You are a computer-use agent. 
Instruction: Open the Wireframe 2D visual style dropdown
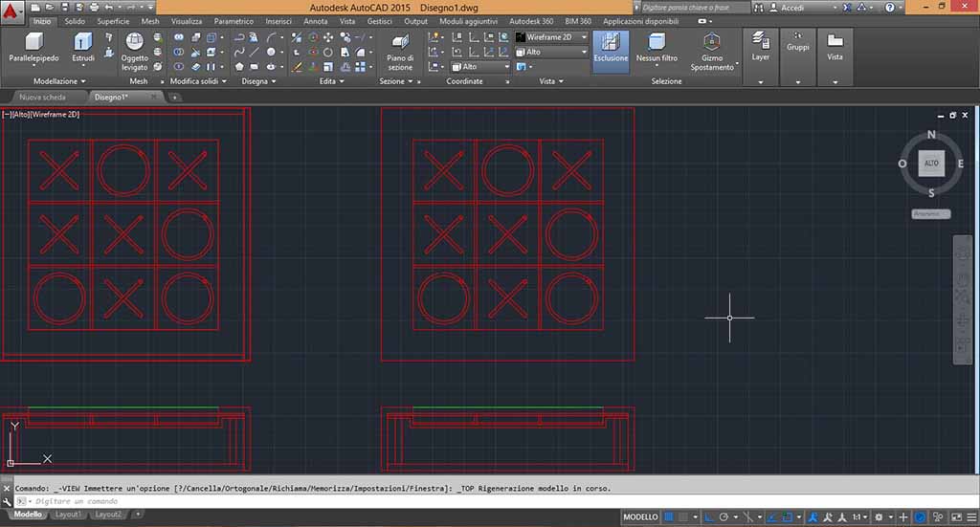click(552, 37)
